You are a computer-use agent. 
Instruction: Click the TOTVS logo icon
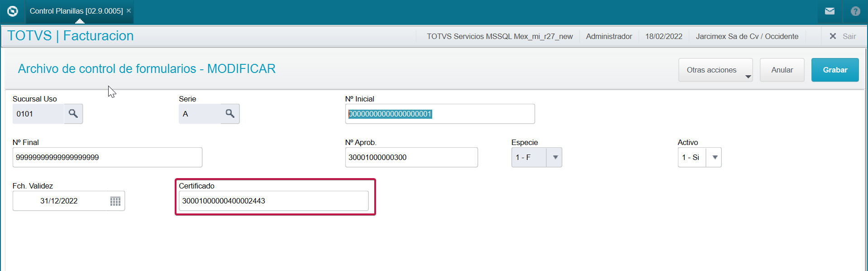tap(13, 11)
